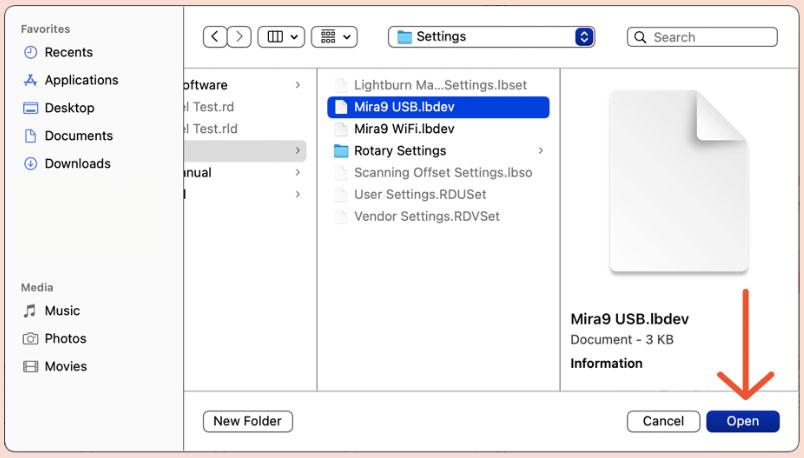Click the Open button

(x=742, y=421)
